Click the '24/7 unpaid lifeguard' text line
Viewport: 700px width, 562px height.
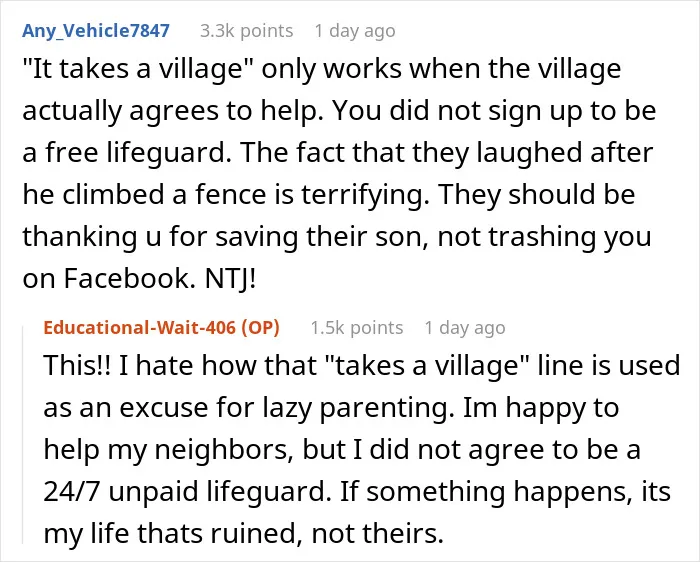(x=357, y=492)
